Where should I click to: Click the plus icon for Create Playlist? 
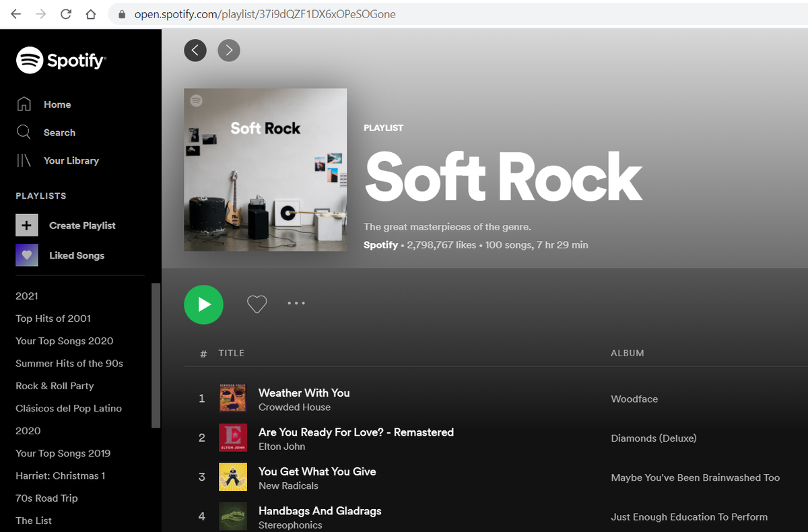coord(27,225)
